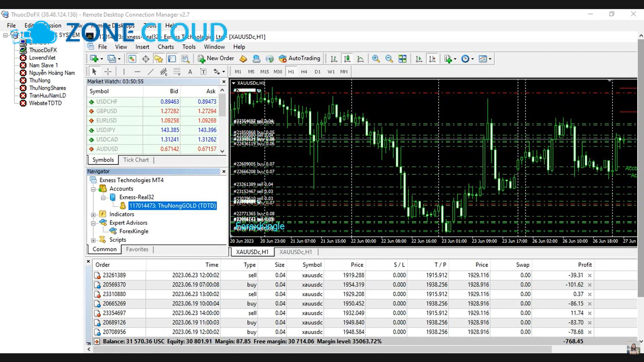Image resolution: width=644 pixels, height=362 pixels.
Task: Switch timeframe to M15
Action: (264, 71)
